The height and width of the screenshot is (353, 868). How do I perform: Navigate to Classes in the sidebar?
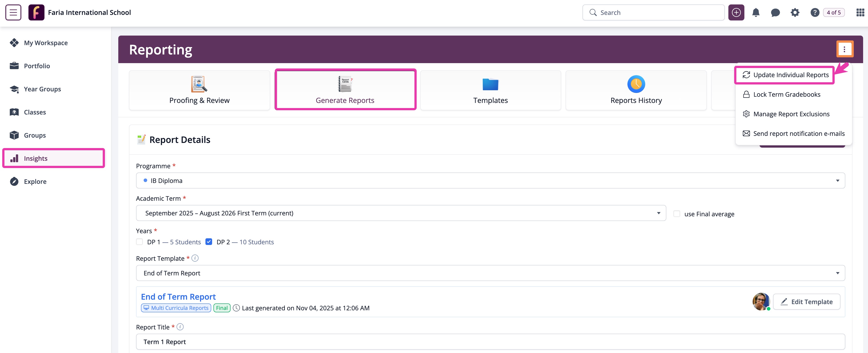pyautogui.click(x=35, y=112)
